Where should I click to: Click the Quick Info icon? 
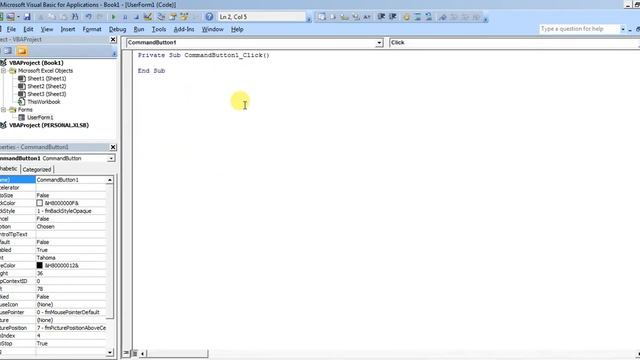point(344,17)
